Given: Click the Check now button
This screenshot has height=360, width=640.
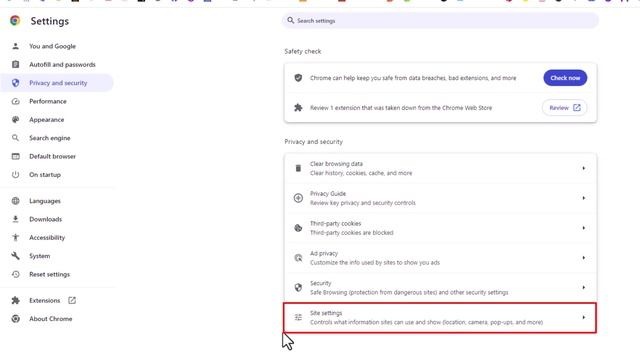Looking at the screenshot, I should coord(565,78).
